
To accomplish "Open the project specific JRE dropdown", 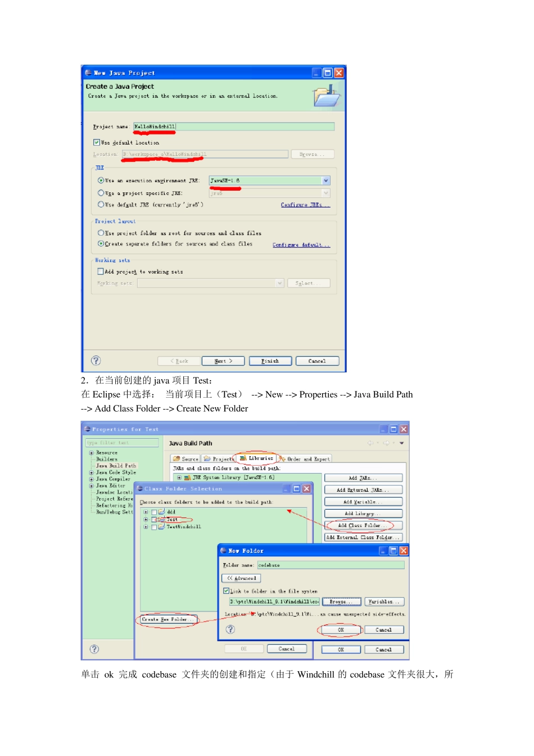I will [326, 193].
